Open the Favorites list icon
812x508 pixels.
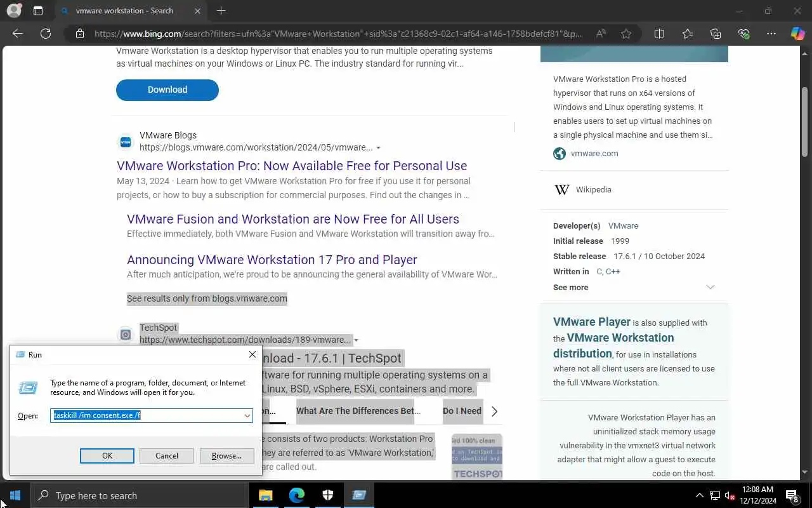[x=688, y=34]
